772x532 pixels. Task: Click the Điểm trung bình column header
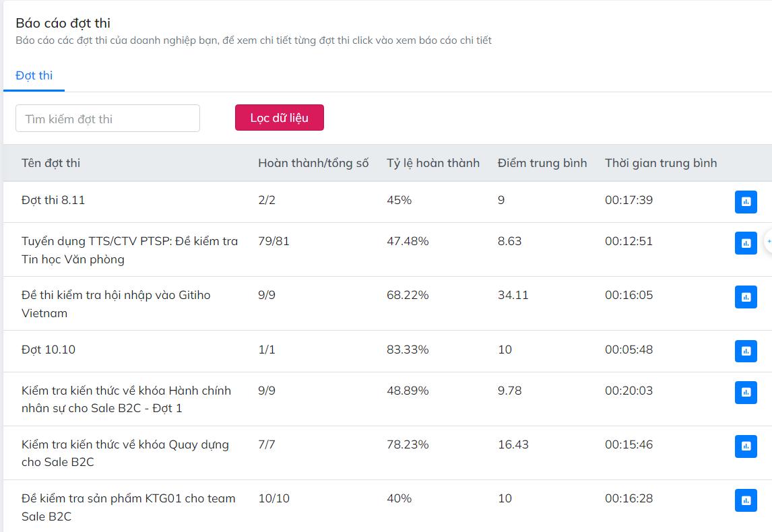(x=542, y=163)
